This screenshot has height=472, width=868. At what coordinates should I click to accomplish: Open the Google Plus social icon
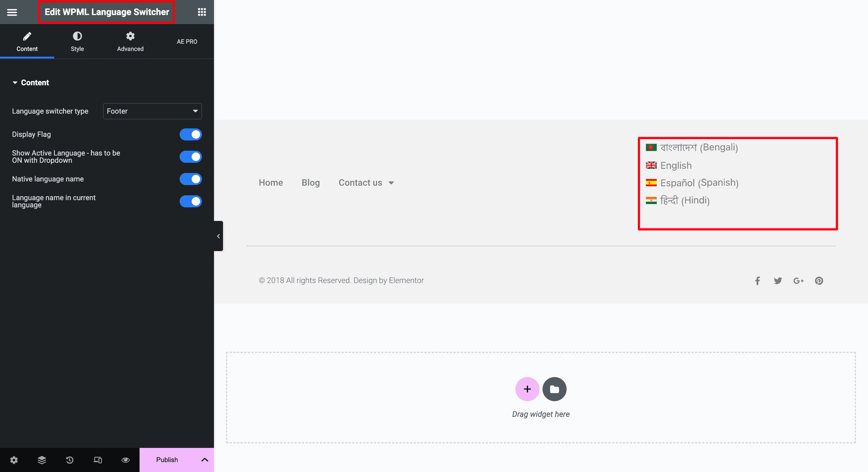click(798, 281)
